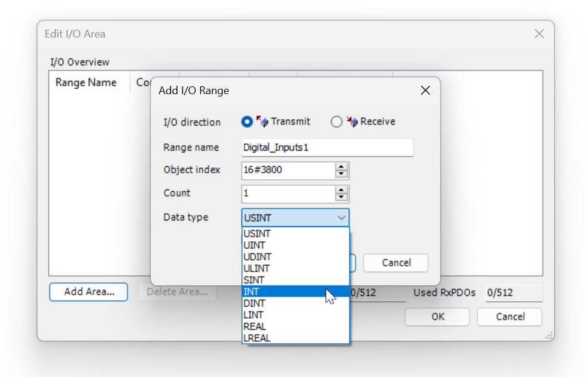
Task: Click OK in Edit I/O Area
Action: tap(437, 317)
